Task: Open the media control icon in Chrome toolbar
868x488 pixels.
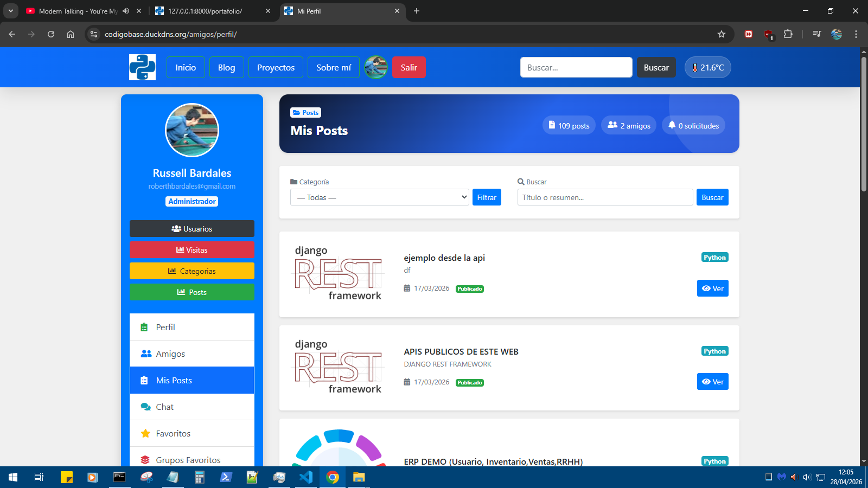Action: point(816,34)
